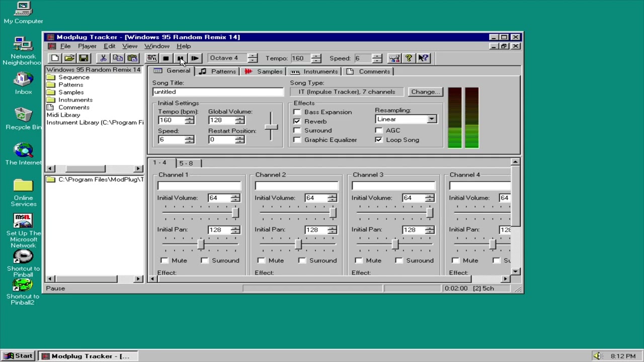
Task: Stop playback with the square button
Action: tap(166, 58)
